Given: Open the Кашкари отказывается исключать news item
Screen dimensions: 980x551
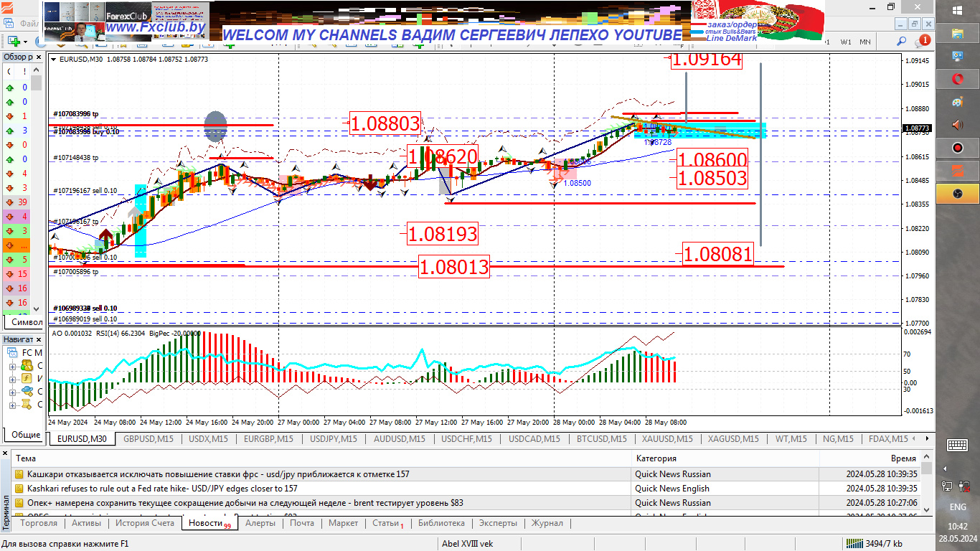Looking at the screenshot, I should 466,474.
